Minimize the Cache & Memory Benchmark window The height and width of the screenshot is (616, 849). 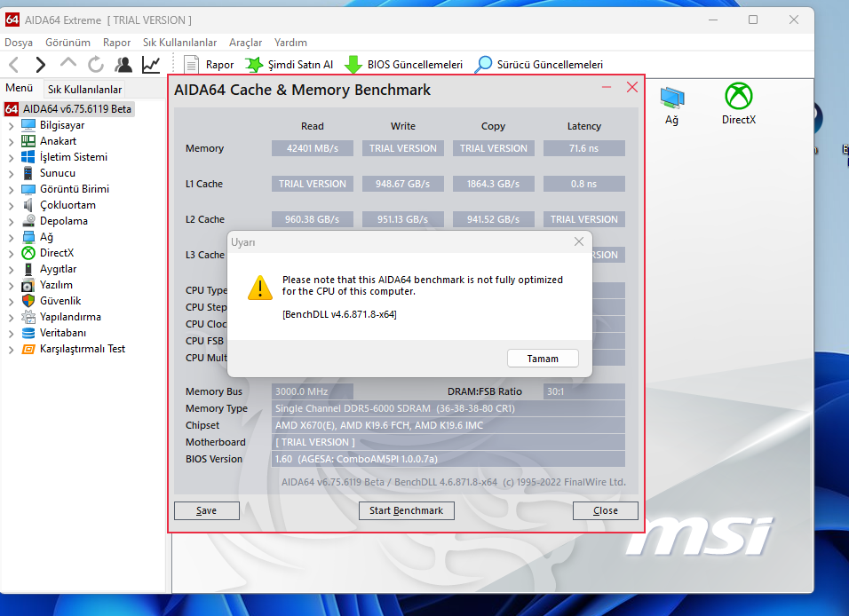(x=607, y=87)
